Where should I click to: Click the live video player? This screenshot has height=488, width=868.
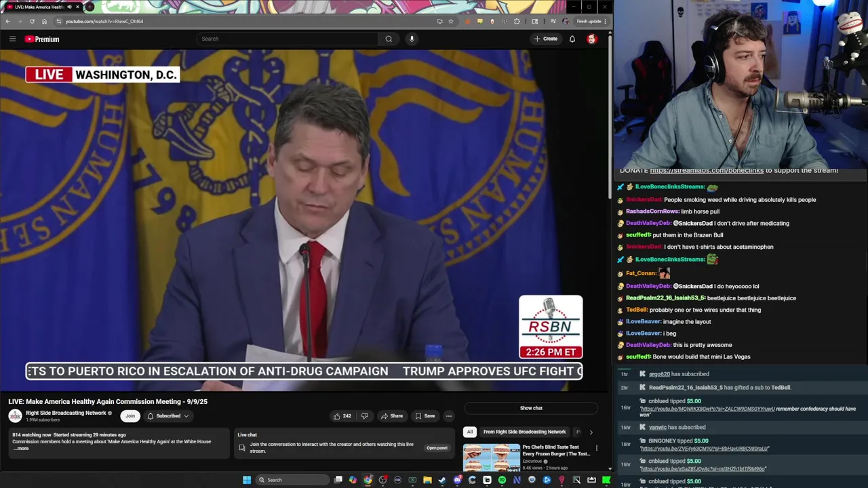[x=304, y=220]
